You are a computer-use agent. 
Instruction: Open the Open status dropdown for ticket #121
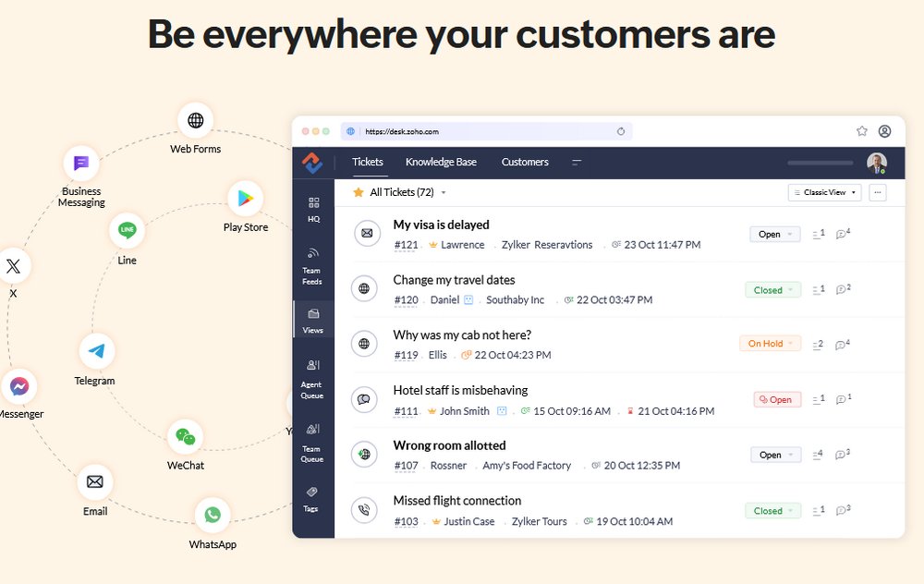775,234
